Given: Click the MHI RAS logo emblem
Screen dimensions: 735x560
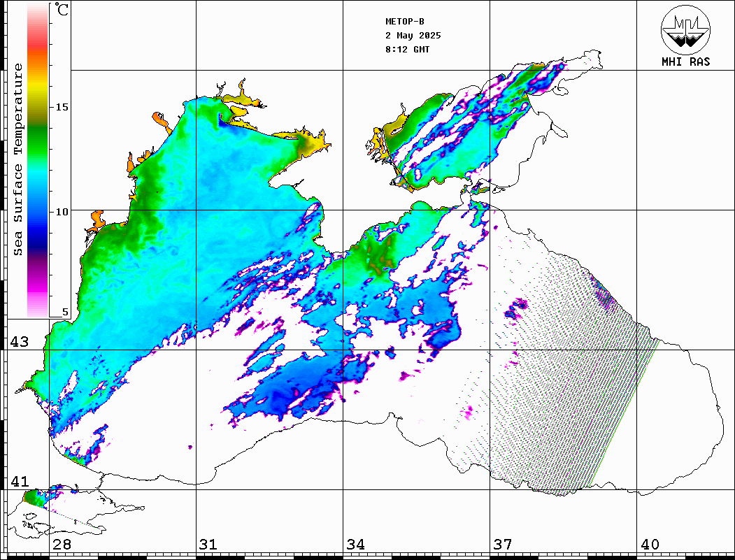Looking at the screenshot, I should click(685, 29).
